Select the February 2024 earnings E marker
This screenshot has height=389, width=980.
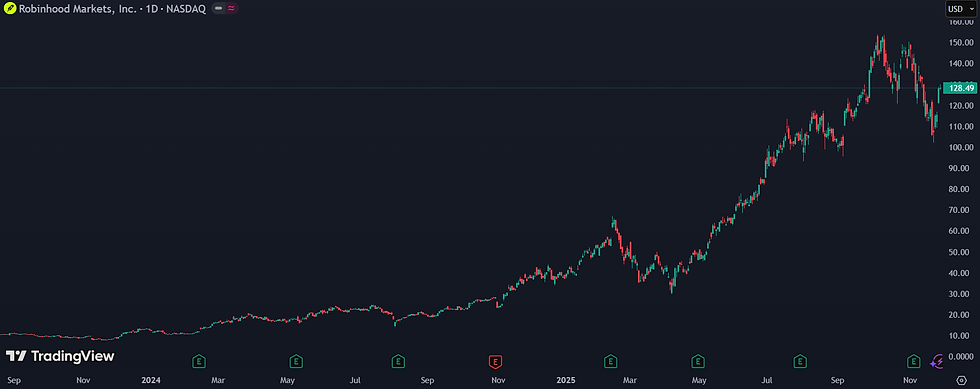(x=199, y=361)
